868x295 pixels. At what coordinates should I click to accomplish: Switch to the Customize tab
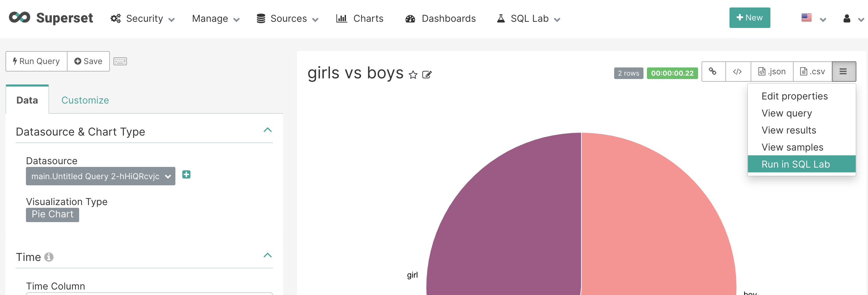85,100
